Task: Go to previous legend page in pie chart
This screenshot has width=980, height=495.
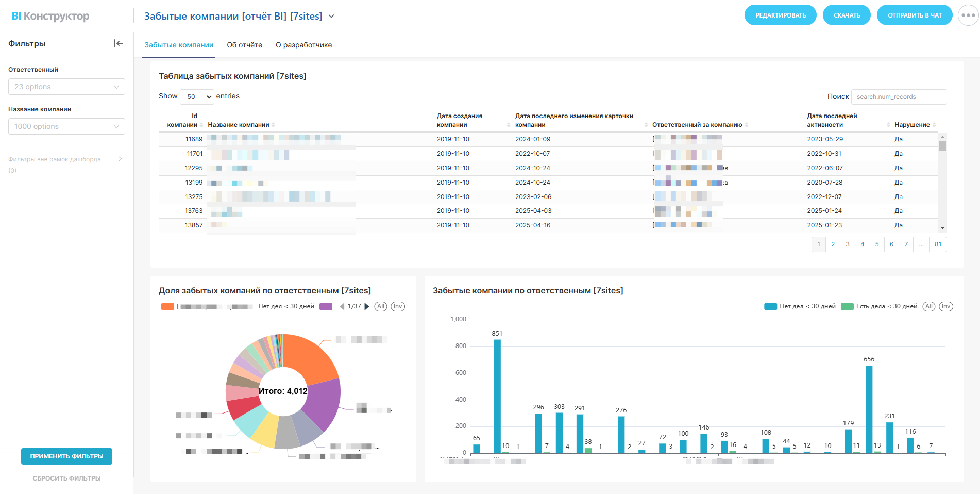Action: click(342, 306)
